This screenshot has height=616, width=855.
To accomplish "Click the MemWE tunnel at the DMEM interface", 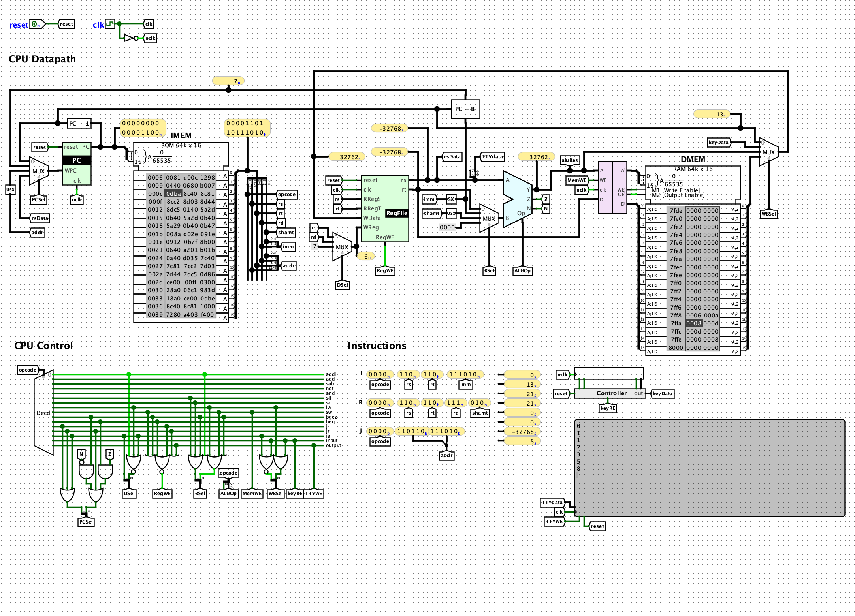I will [577, 180].
